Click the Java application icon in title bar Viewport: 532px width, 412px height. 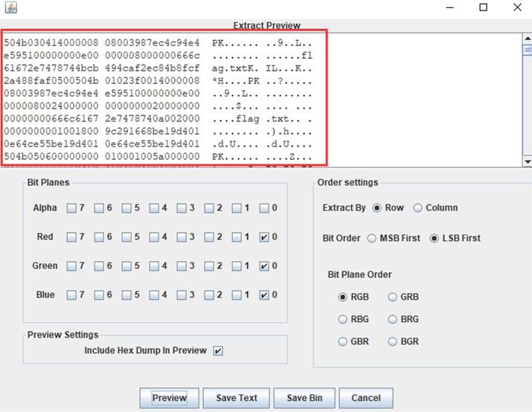[x=11, y=7]
